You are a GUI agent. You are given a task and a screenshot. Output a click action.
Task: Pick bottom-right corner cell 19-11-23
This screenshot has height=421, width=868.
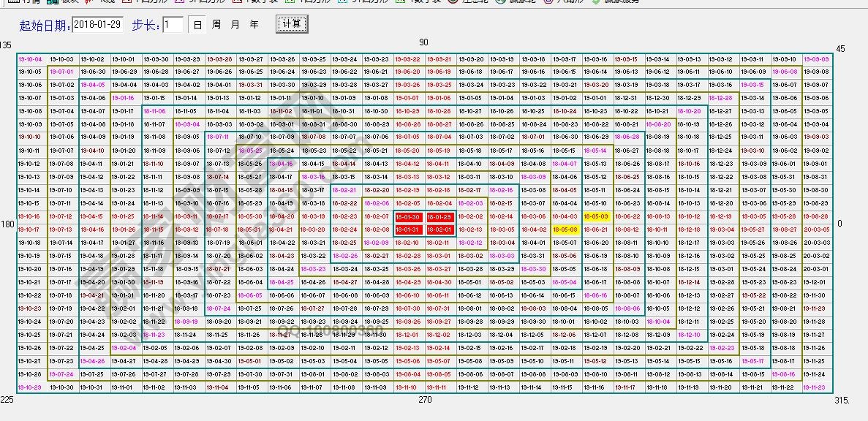coord(816,388)
